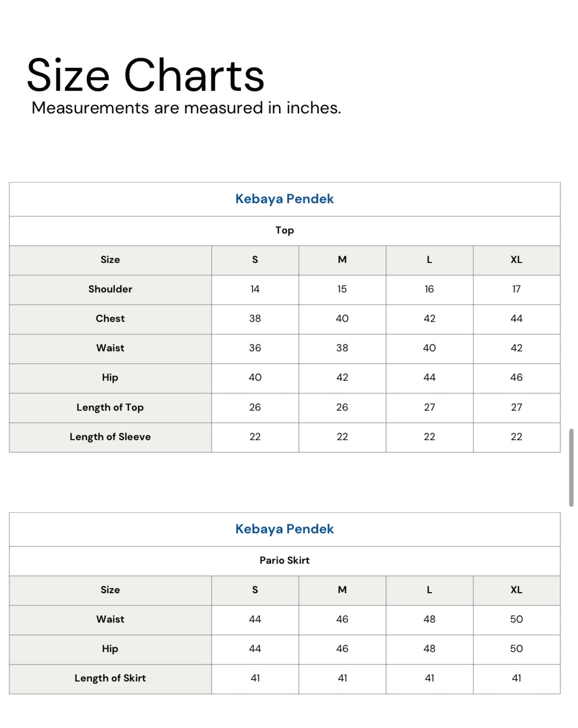
Task: Click the 'Length of Sleeve' row label
Action: (110, 437)
